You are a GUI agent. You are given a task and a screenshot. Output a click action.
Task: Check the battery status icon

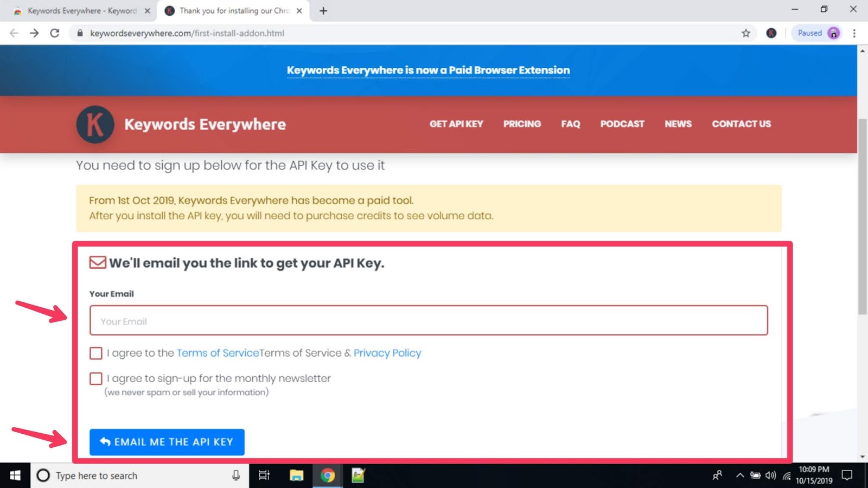tap(755, 476)
